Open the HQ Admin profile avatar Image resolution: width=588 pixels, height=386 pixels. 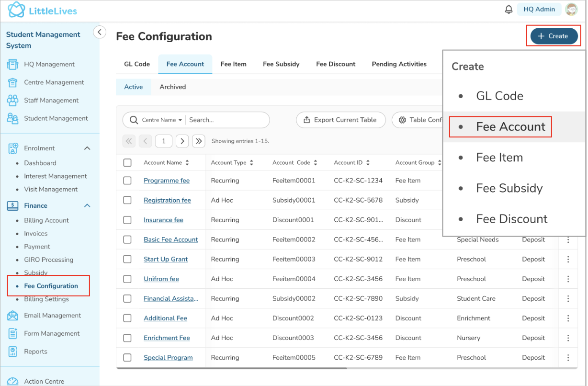571,10
